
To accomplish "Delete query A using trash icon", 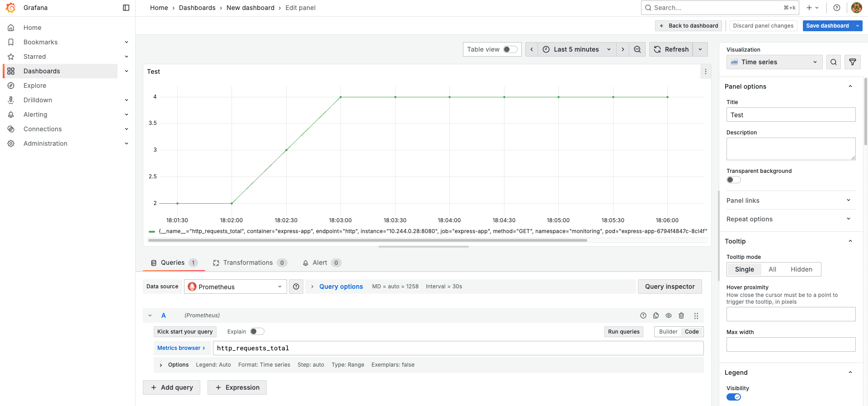I will tap(681, 315).
